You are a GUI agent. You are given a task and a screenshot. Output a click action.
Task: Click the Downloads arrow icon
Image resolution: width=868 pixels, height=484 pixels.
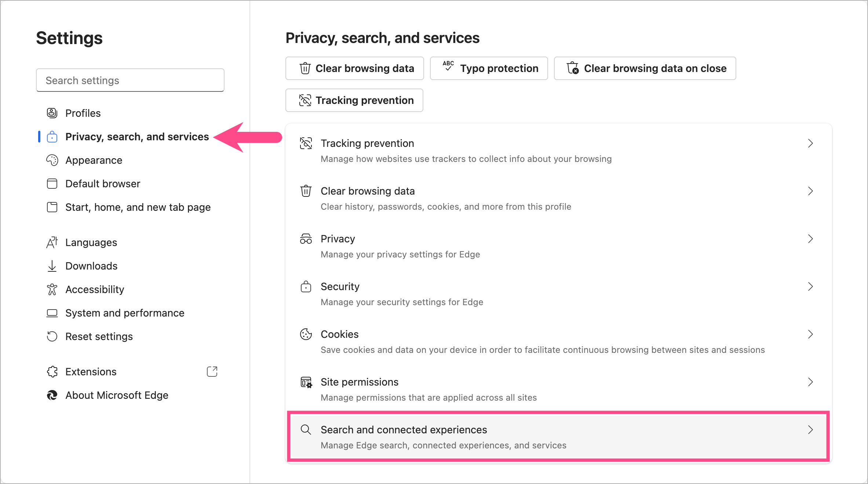(x=52, y=266)
